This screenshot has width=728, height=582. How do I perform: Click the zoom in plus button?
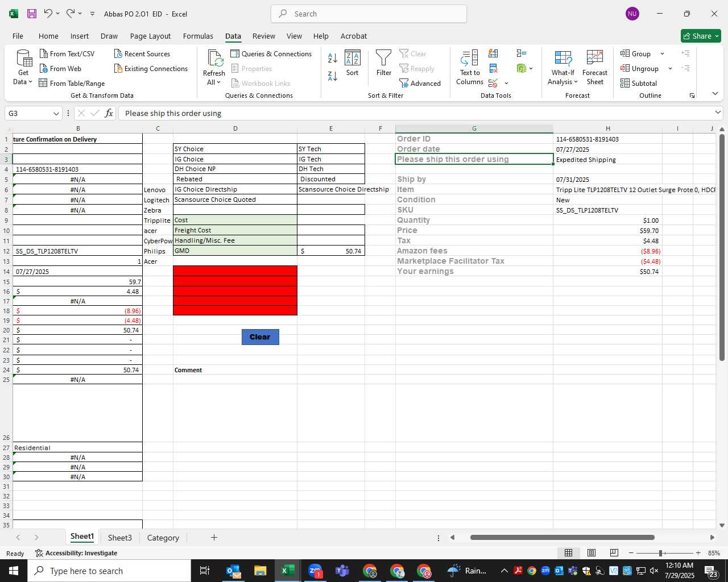click(x=698, y=553)
